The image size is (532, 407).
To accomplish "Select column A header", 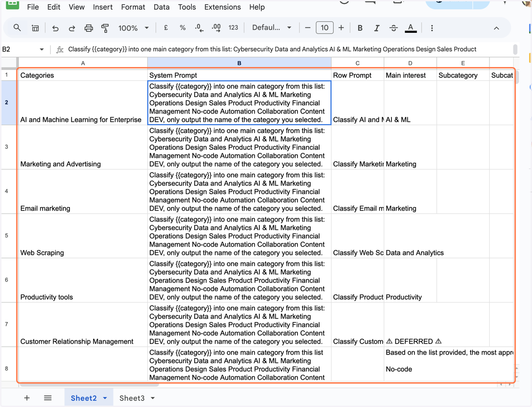I will [83, 63].
